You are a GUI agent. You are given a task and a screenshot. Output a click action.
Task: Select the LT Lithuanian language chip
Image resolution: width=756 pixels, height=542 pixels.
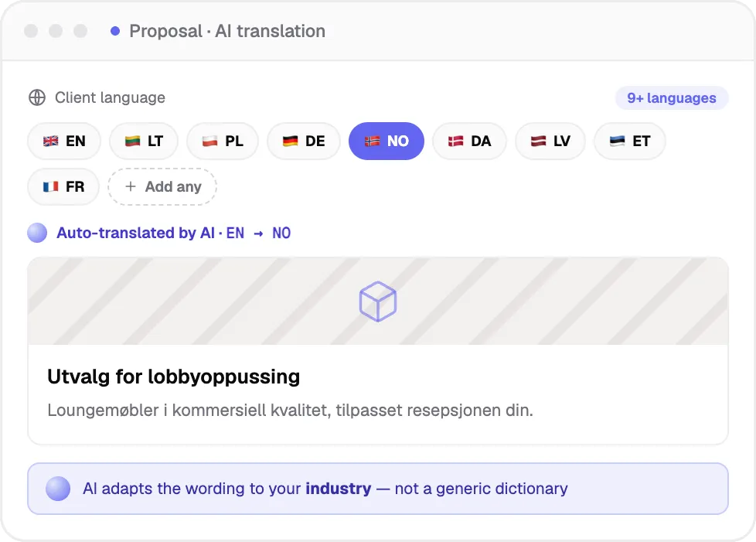pos(144,141)
